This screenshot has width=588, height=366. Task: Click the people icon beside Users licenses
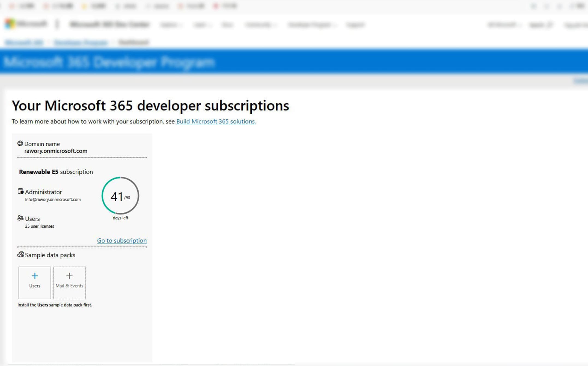[20, 218]
